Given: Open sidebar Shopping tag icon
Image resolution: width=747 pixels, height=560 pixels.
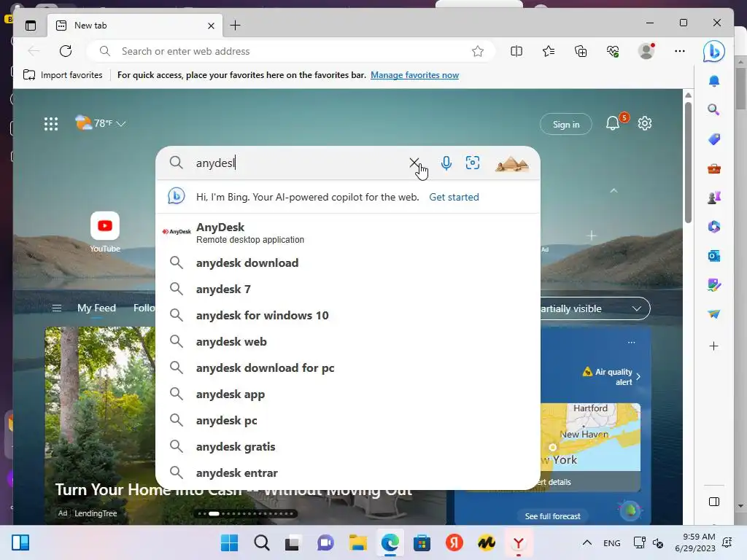Looking at the screenshot, I should click(713, 139).
